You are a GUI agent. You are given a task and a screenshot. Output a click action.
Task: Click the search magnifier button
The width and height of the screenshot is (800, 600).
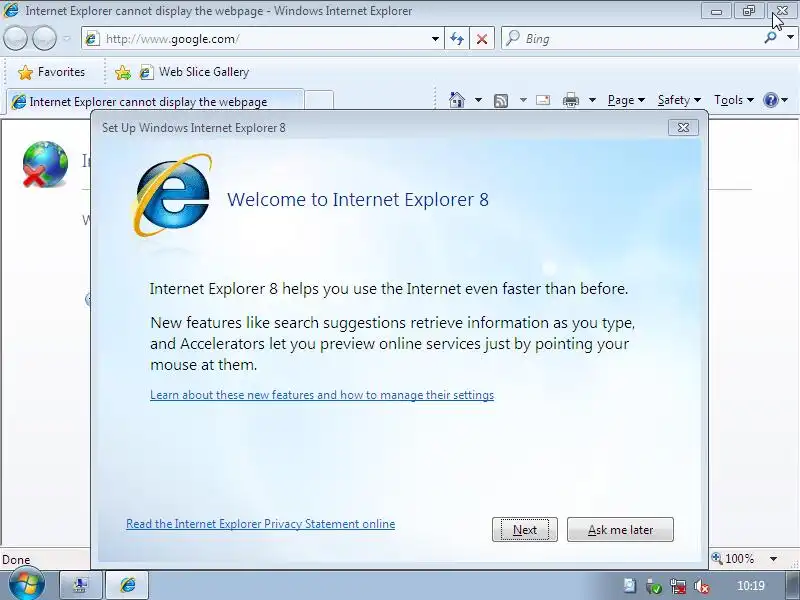770,38
